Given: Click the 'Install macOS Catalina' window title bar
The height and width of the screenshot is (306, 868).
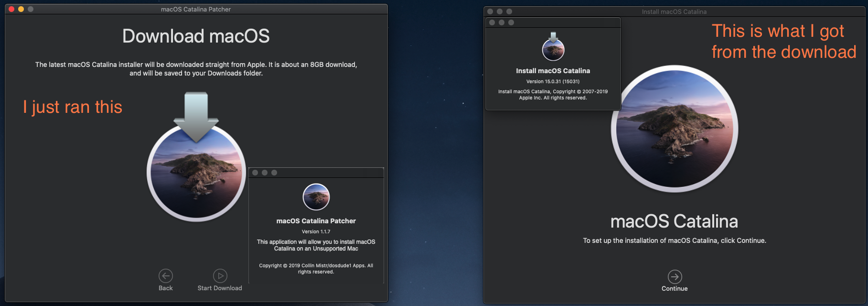Looking at the screenshot, I should coord(674,11).
